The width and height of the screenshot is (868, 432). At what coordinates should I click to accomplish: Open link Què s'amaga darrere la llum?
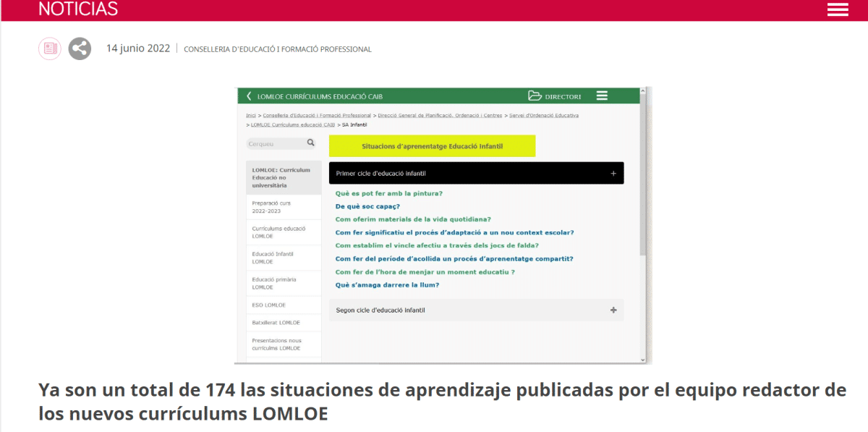[x=387, y=285]
